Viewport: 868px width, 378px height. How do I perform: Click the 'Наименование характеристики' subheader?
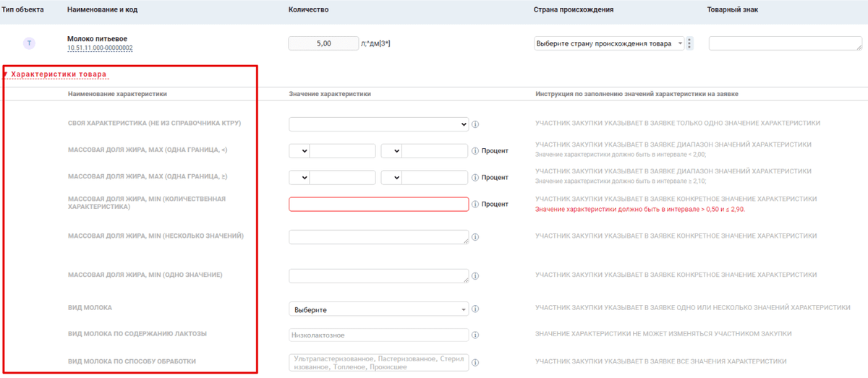point(117,94)
